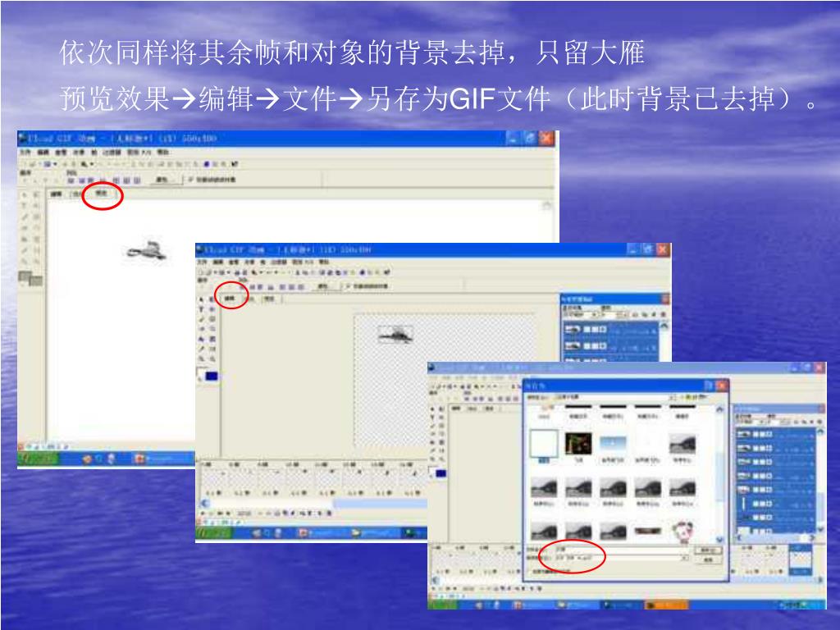This screenshot has width=840, height=630.
Task: Click the help question button on Save As dialog
Action: pyautogui.click(x=710, y=386)
